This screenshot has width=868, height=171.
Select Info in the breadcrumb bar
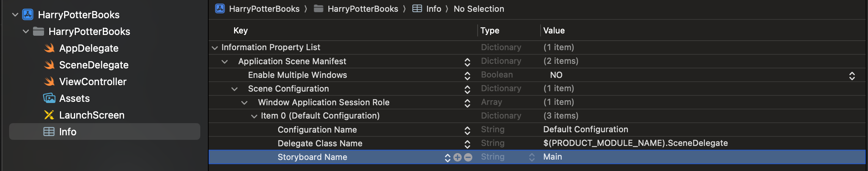tap(434, 9)
